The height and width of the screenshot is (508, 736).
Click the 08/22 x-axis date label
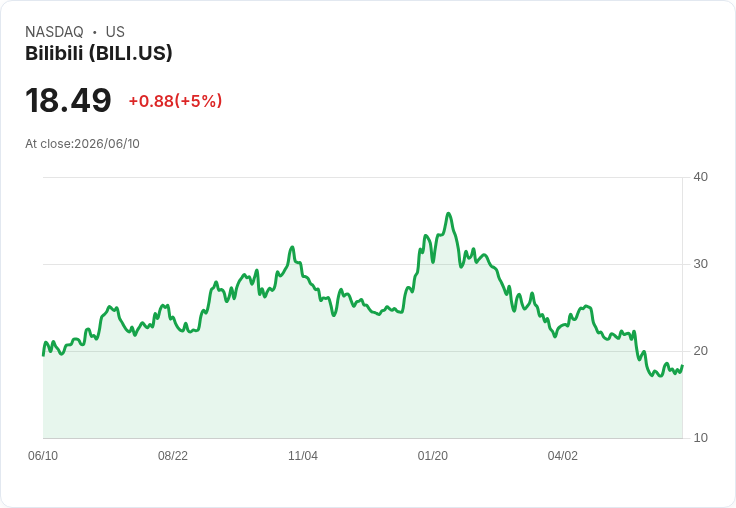tap(173, 455)
